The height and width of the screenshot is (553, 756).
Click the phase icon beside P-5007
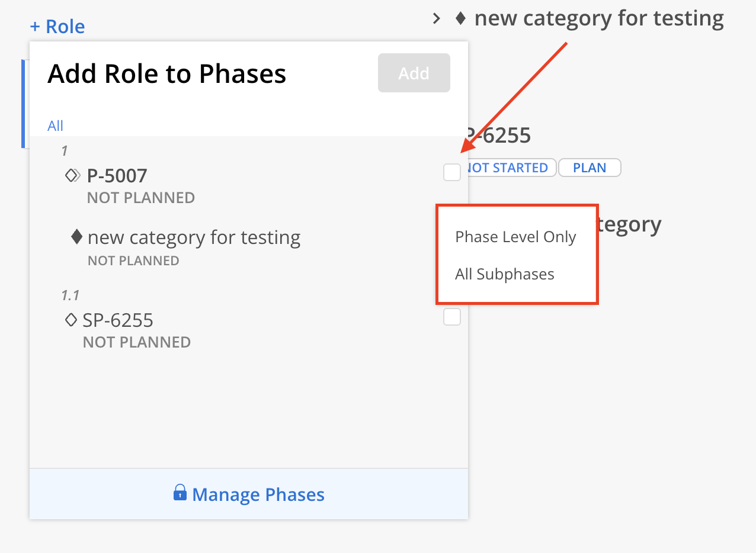[x=72, y=175]
